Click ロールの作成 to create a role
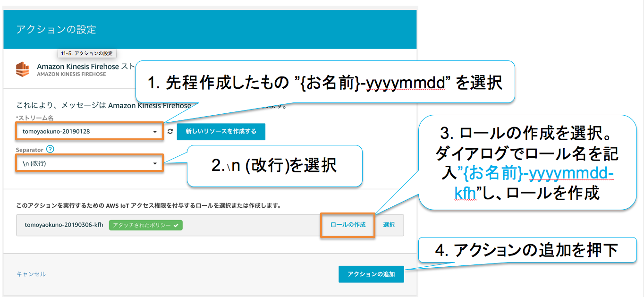This screenshot has height=297, width=644. [x=348, y=225]
